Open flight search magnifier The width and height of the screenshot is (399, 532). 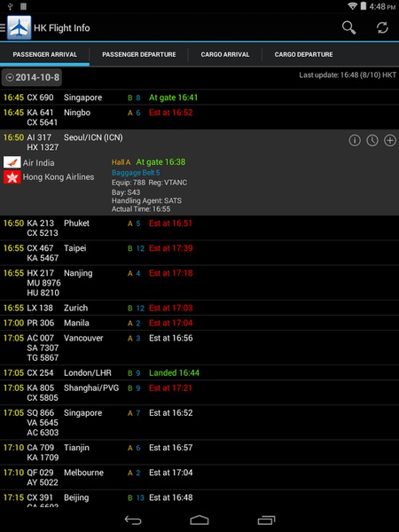click(348, 27)
